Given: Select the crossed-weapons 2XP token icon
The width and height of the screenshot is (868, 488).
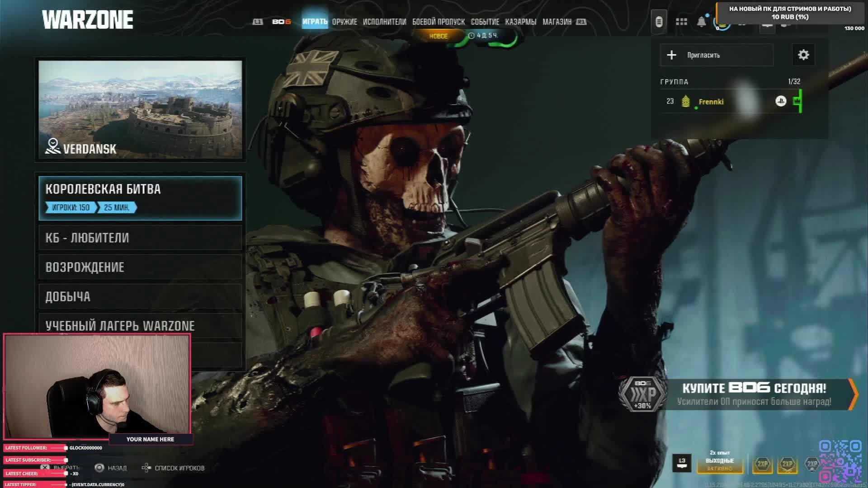Looking at the screenshot, I should point(787,464).
